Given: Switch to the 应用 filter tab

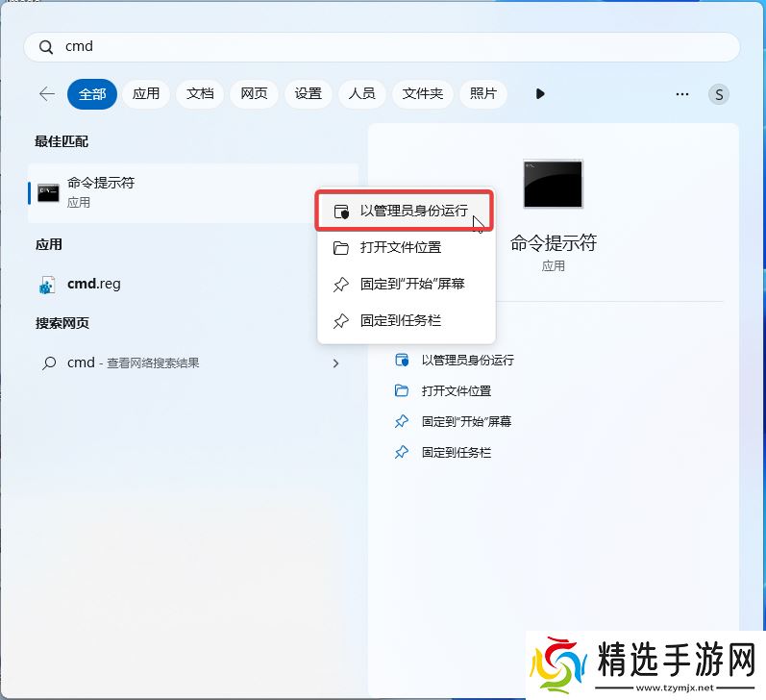Looking at the screenshot, I should (146, 94).
